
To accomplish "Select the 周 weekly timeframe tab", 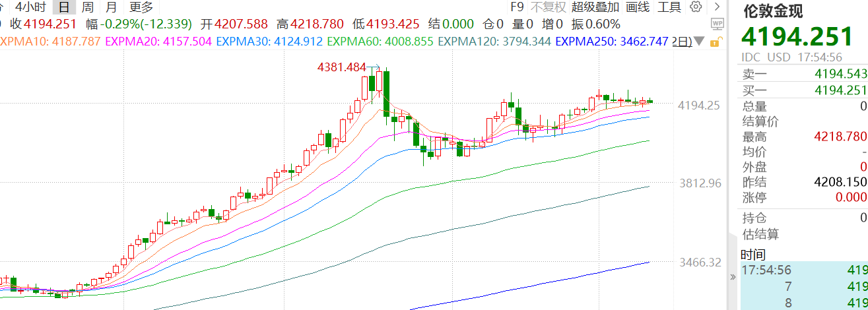I will pyautogui.click(x=87, y=7).
